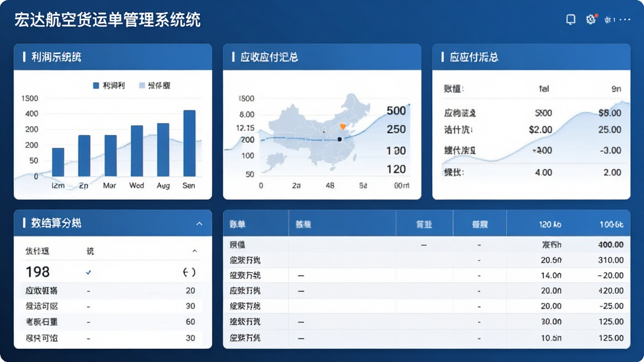644x362 pixels.
Task: Click the large "198" figure
Action: click(37, 272)
